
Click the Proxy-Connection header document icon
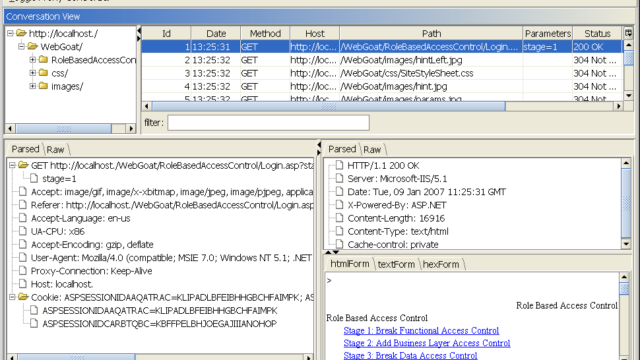pos(23,271)
